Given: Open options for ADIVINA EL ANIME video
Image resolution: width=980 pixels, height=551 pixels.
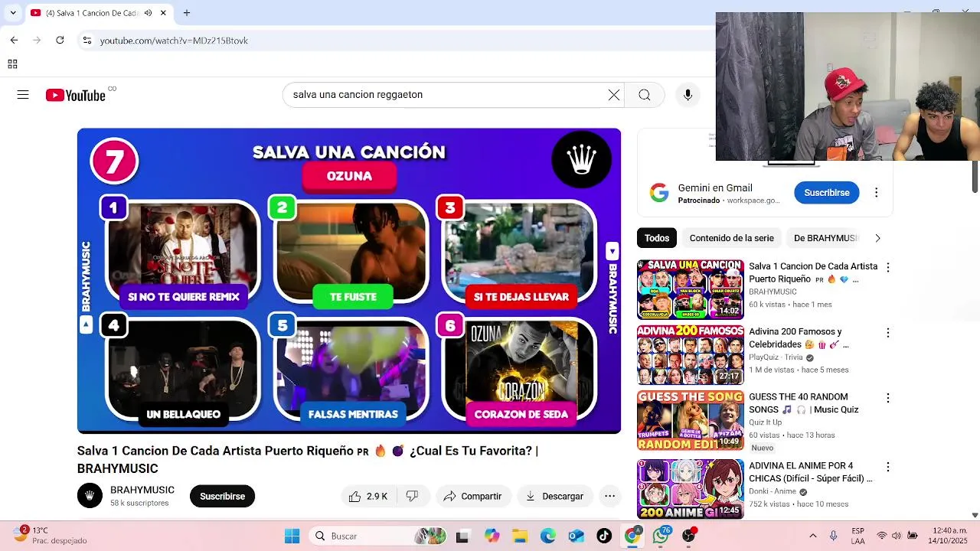Looking at the screenshot, I should pos(888,467).
